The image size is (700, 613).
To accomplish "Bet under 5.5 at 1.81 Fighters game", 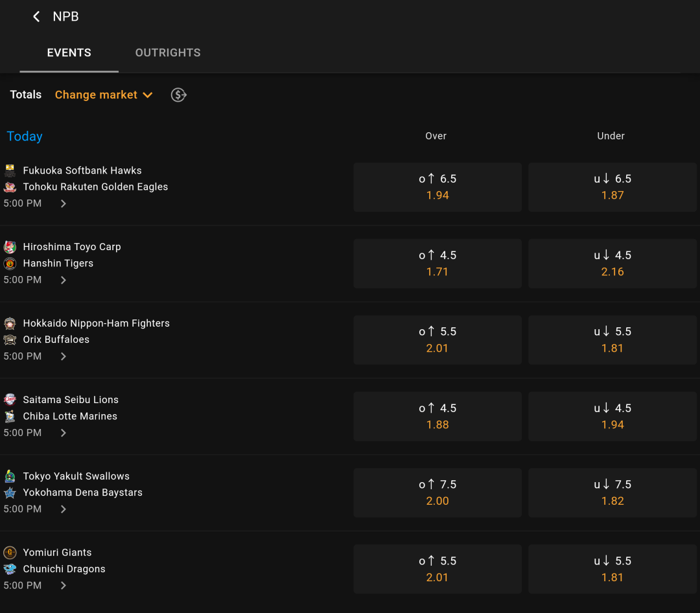I will click(612, 340).
